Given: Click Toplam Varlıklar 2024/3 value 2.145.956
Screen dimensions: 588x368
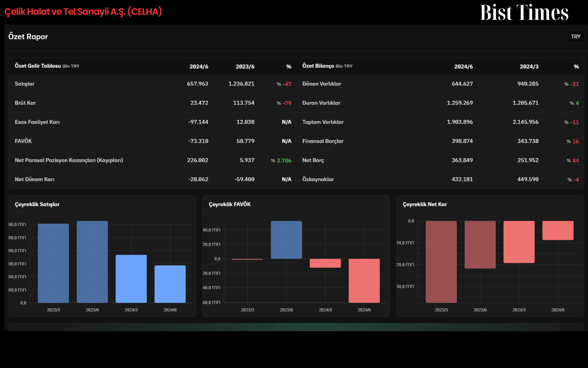Looking at the screenshot, I should click(526, 122).
